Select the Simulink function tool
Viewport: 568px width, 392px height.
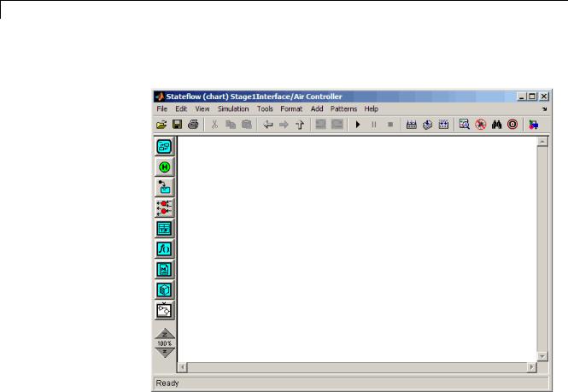[x=165, y=311]
